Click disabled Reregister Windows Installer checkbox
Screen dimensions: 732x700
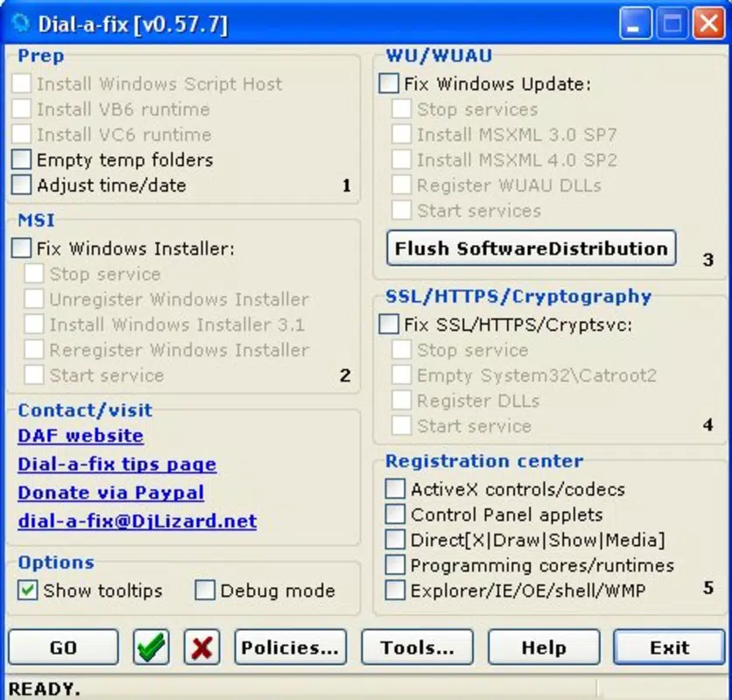pyautogui.click(x=34, y=349)
